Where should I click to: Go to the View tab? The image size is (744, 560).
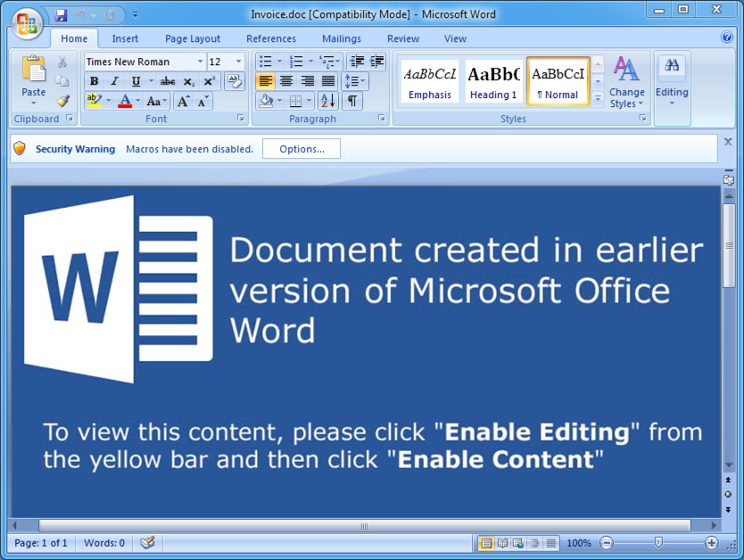455,38
